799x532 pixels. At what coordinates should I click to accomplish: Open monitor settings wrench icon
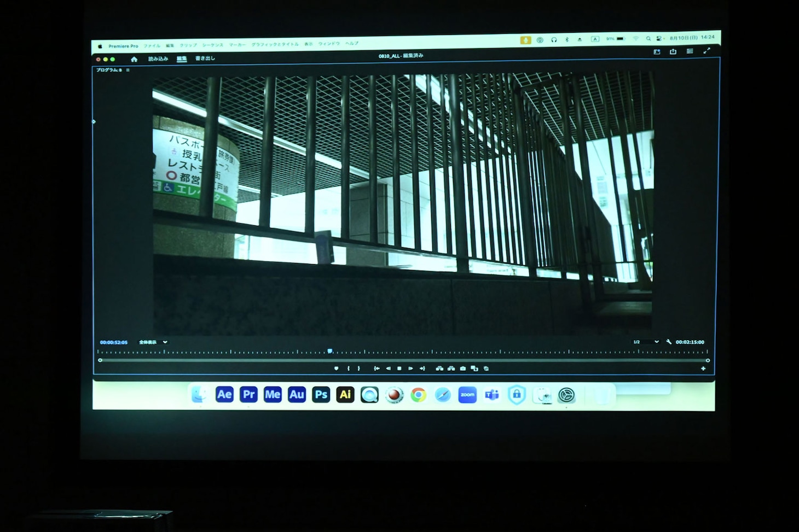coord(669,342)
